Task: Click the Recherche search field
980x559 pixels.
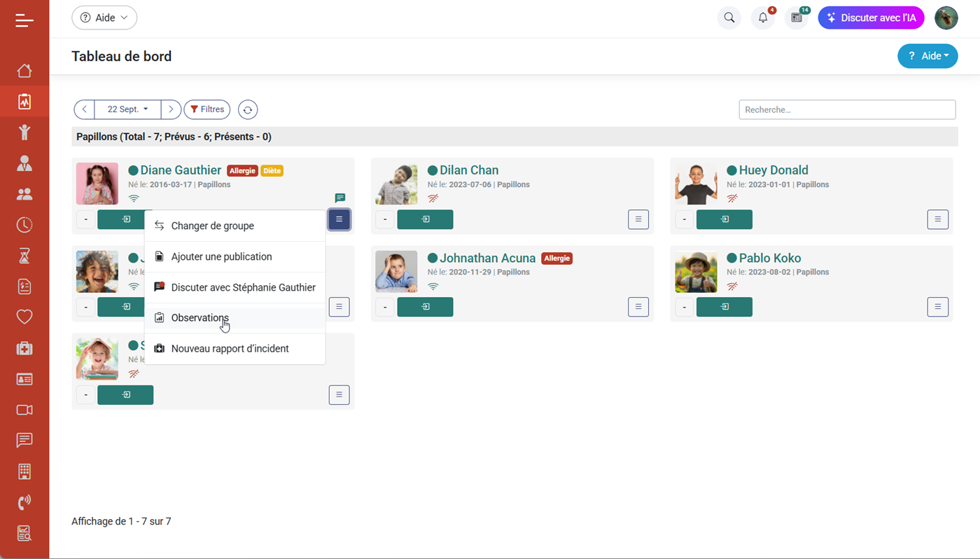Action: (847, 109)
